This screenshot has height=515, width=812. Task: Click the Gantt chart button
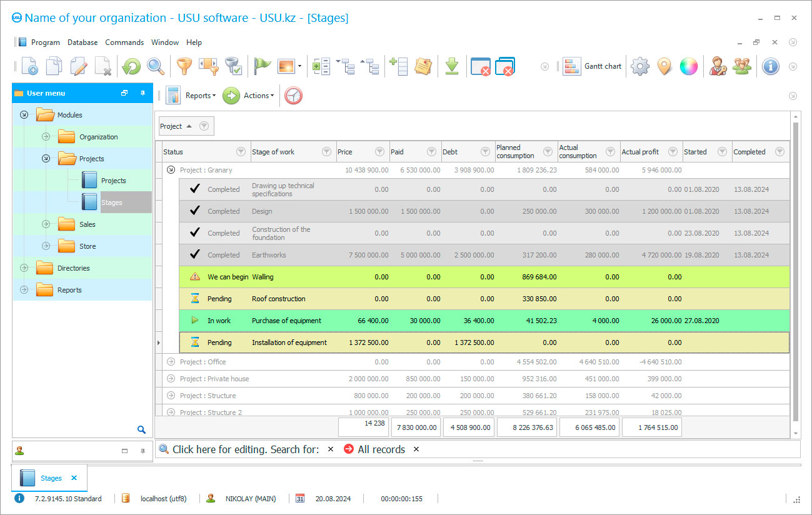tap(592, 66)
